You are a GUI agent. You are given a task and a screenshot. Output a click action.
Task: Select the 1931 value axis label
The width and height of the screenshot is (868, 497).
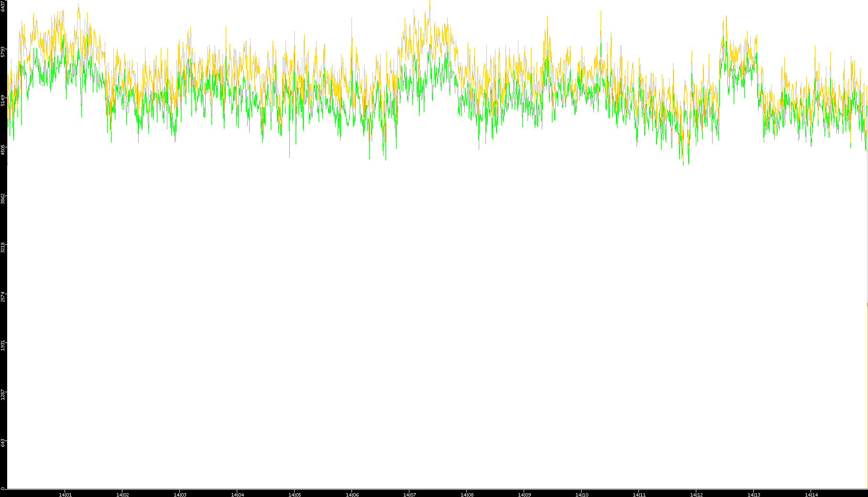pyautogui.click(x=3, y=345)
